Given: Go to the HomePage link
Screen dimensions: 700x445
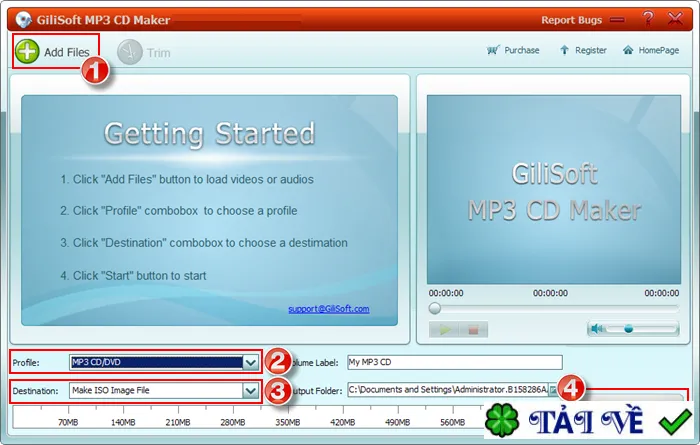Looking at the screenshot, I should tap(651, 50).
